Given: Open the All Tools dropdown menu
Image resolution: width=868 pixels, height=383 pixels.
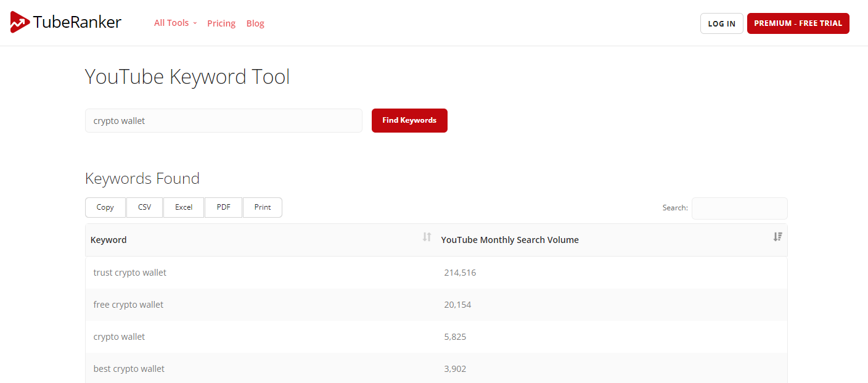Looking at the screenshot, I should point(175,23).
